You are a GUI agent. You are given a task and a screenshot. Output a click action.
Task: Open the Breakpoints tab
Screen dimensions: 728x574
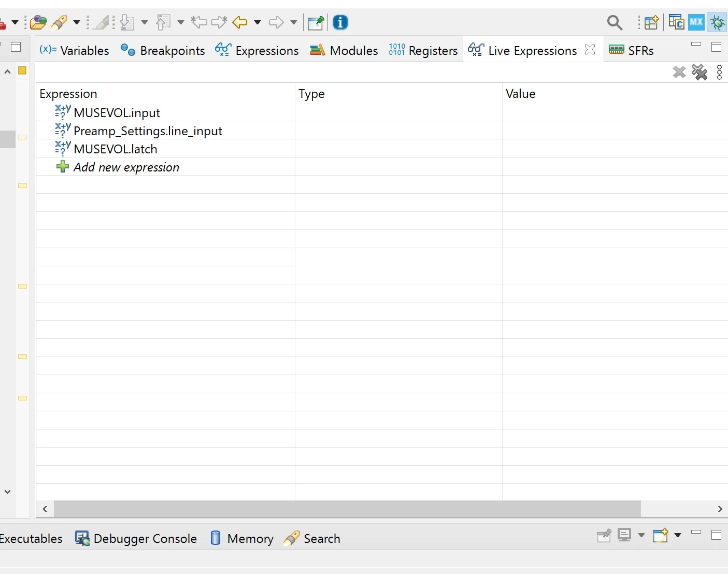click(163, 50)
